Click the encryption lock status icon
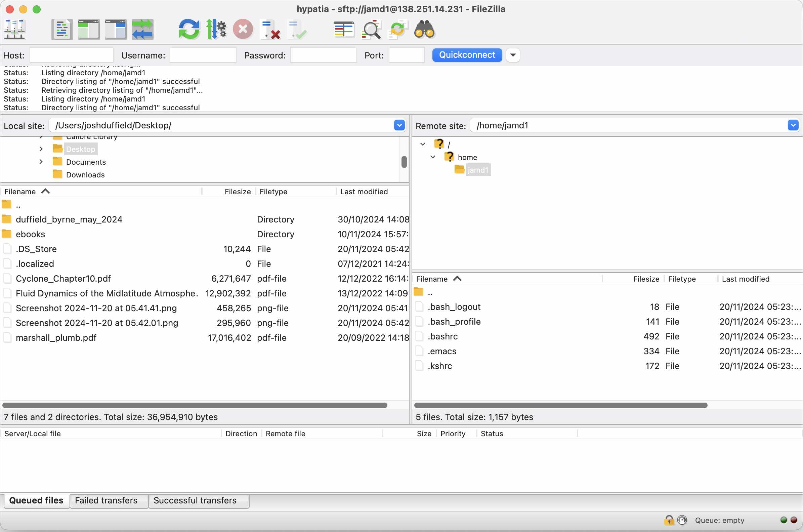Image resolution: width=803 pixels, height=532 pixels. [x=669, y=520]
